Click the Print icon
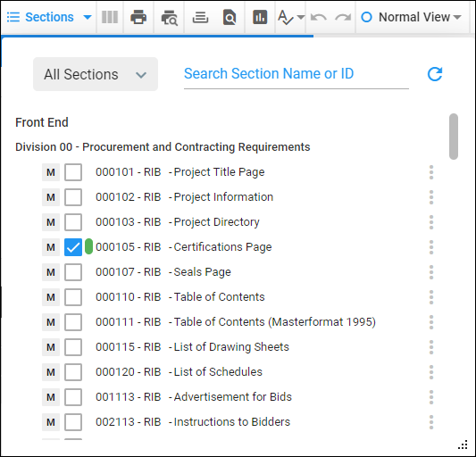This screenshot has width=476, height=457. click(138, 17)
